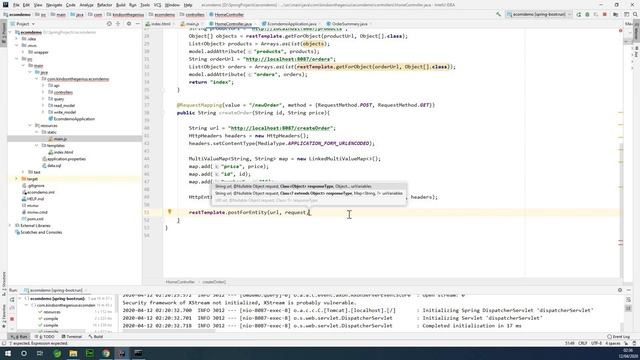Collapse the src folder node
The image size is (640, 360).
tap(17, 59)
